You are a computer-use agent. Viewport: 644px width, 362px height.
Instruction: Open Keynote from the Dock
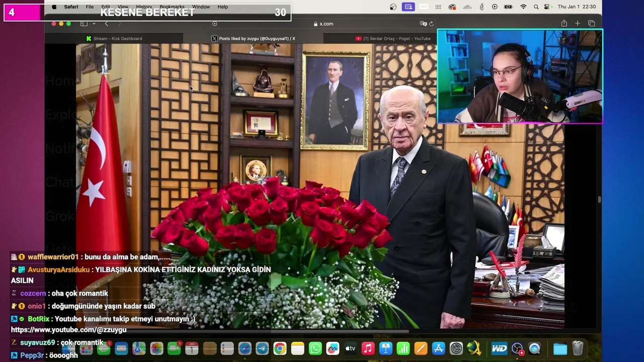click(x=386, y=348)
